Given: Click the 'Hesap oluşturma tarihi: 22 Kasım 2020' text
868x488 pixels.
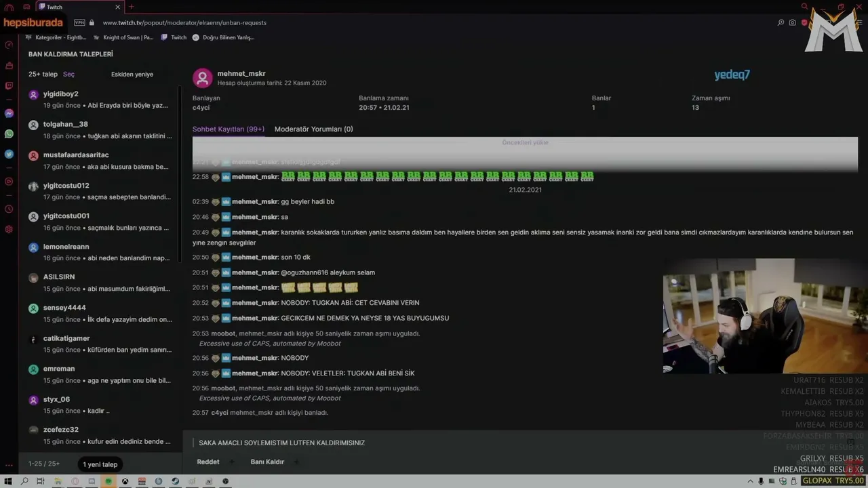Looking at the screenshot, I should point(272,83).
